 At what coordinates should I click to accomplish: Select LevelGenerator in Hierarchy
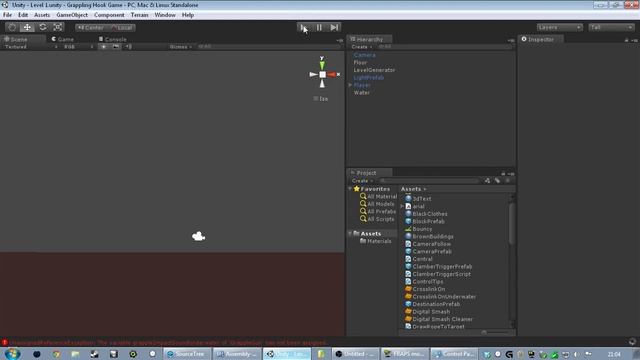[x=374, y=70]
